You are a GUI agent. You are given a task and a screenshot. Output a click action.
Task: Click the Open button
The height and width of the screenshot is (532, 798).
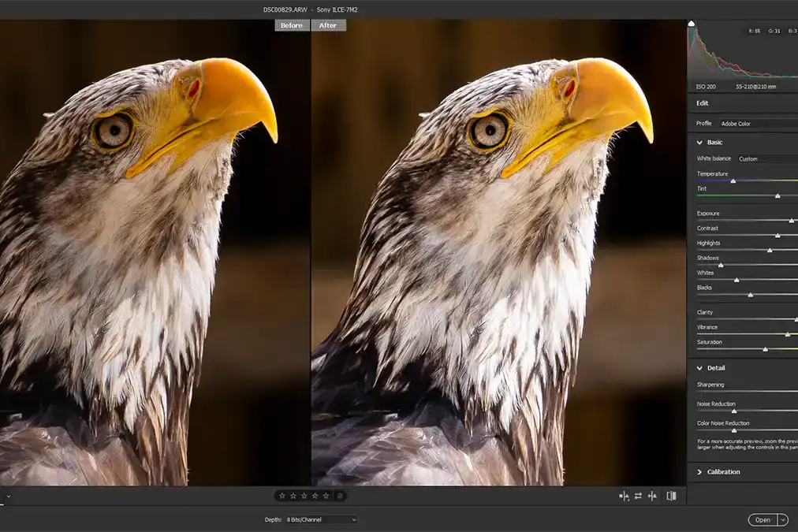point(763,520)
